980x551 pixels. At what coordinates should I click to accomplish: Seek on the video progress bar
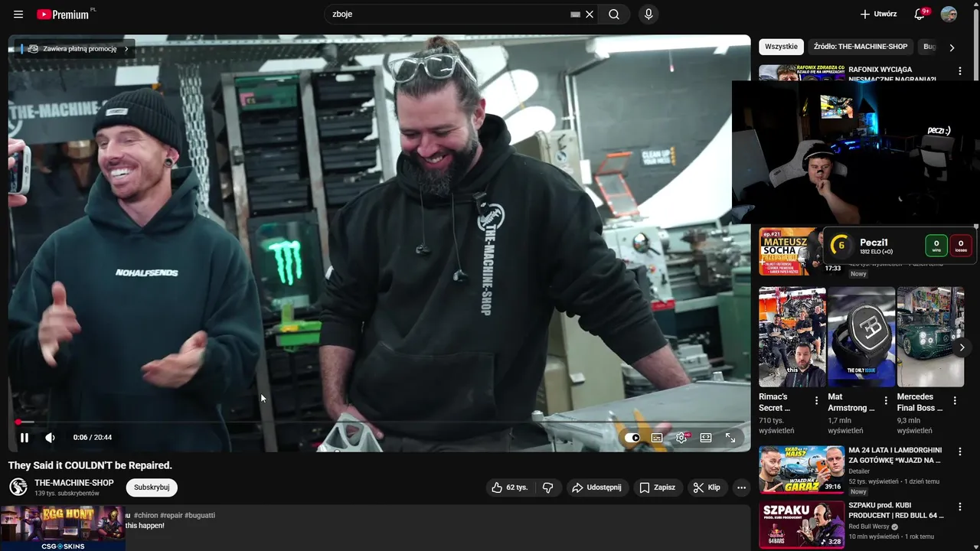tap(380, 422)
